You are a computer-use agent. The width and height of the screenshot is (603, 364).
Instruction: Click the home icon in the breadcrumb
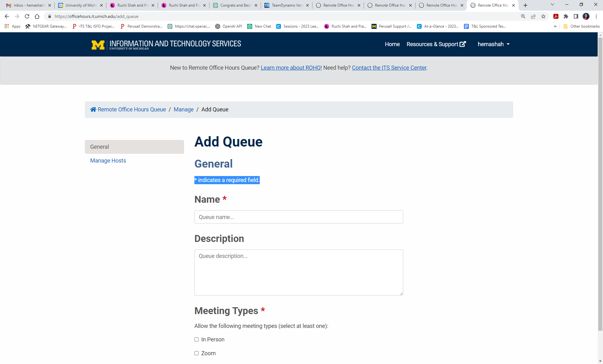pos(93,109)
